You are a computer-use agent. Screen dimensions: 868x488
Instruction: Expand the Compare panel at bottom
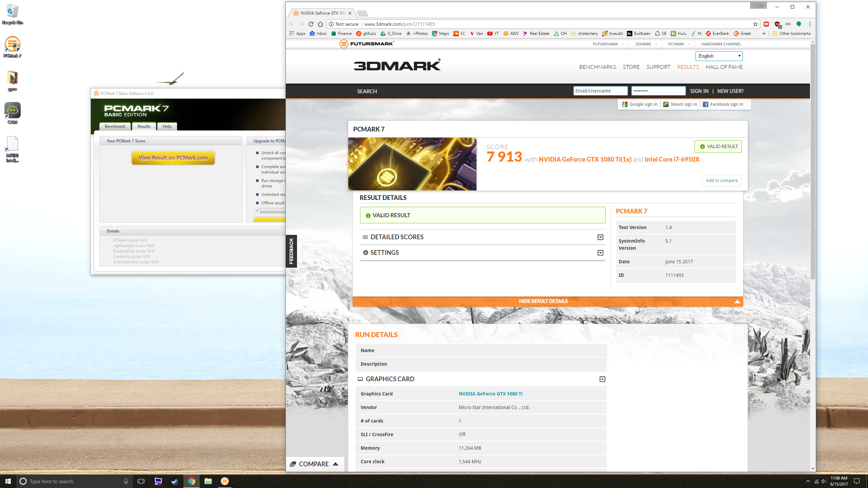click(315, 464)
